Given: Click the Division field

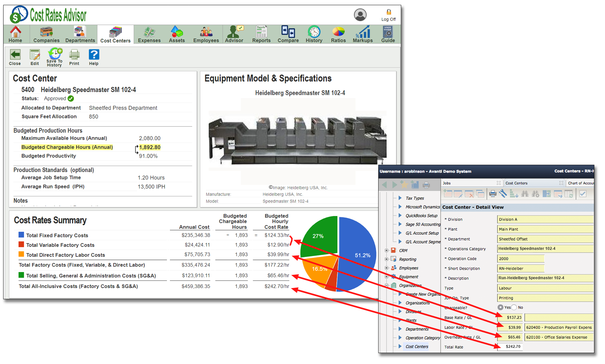Looking at the screenshot, I should (545, 219).
